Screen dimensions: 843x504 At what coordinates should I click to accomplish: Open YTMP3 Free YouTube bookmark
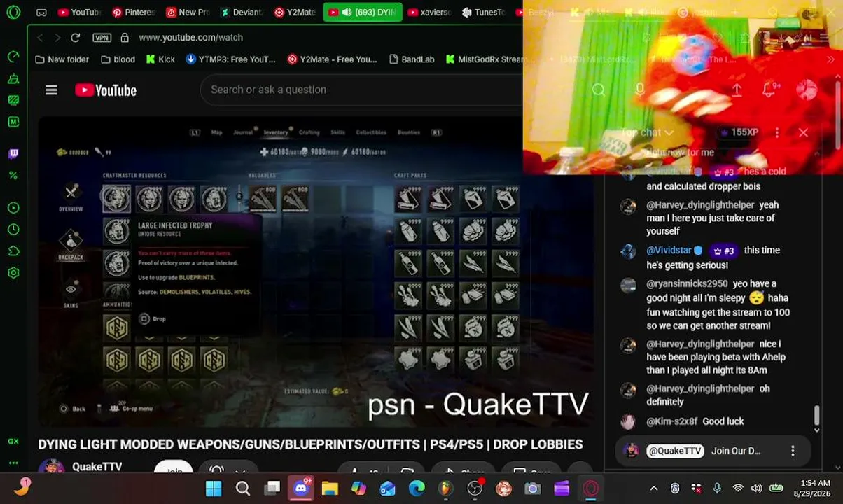230,59
